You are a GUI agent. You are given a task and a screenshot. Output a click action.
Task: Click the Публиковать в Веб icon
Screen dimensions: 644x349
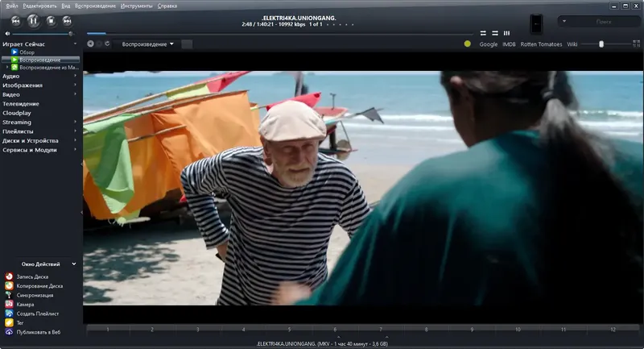point(9,332)
